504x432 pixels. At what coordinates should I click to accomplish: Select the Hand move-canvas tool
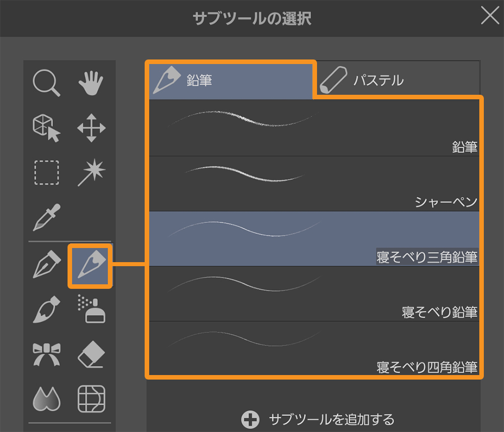click(x=91, y=83)
